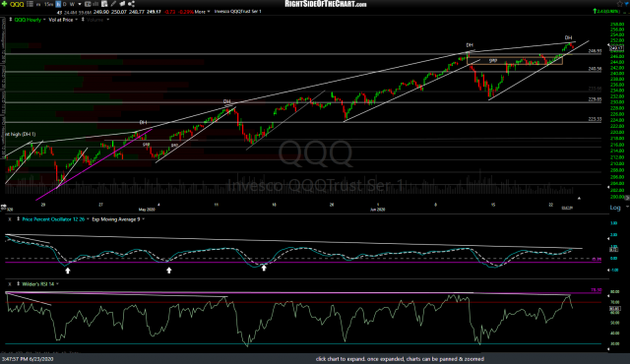Switch to the Daily 'D' timeframe

[x=65, y=4]
